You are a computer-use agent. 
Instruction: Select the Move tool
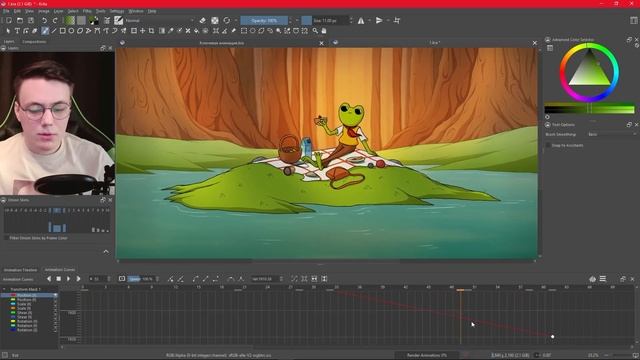(142, 31)
